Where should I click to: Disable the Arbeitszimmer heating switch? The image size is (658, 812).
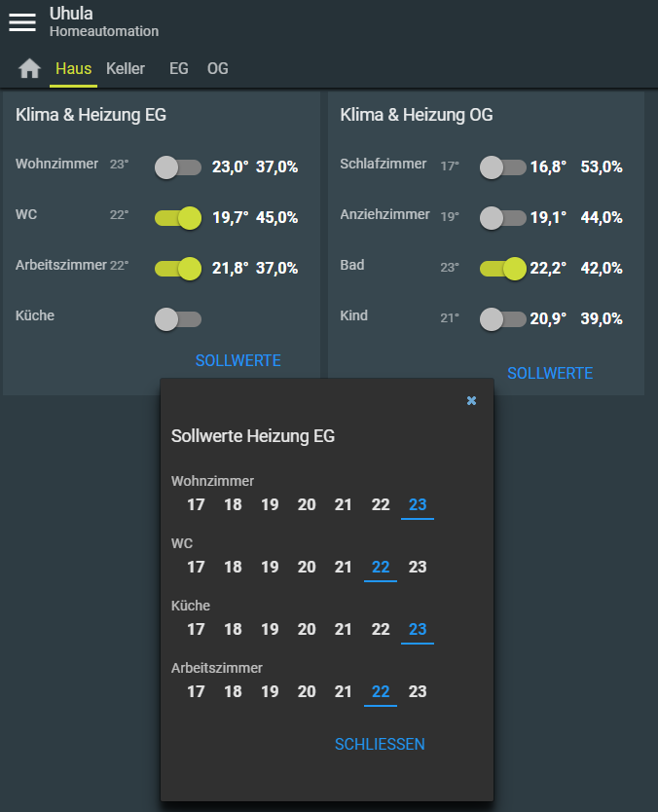tap(178, 267)
